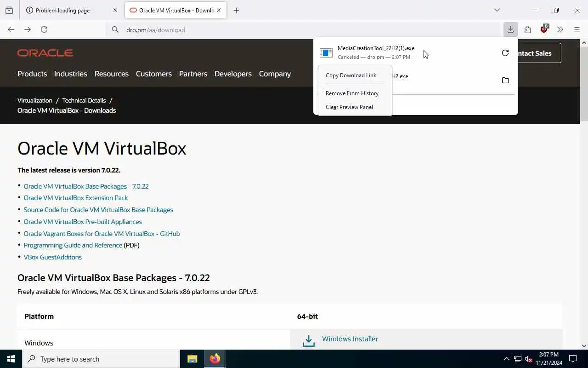Viewport: 588px width, 368px height.
Task: Open Virtualization breadcrumb link
Action: coord(35,100)
